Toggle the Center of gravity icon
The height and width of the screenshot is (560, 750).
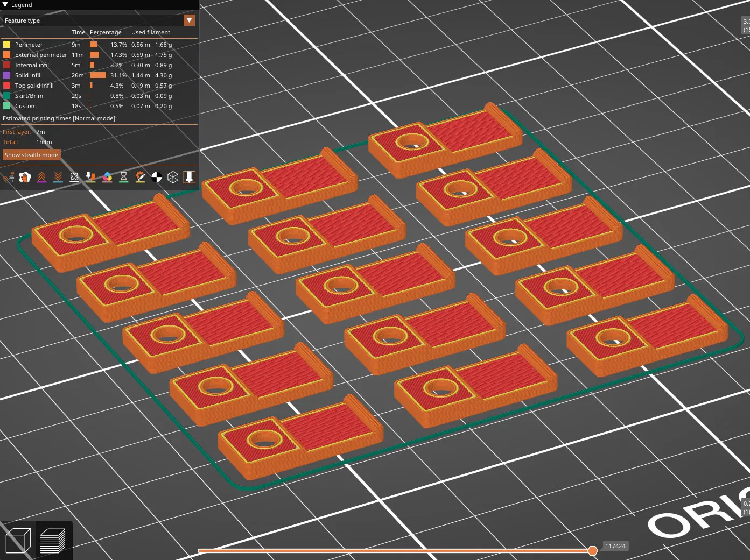click(x=157, y=177)
